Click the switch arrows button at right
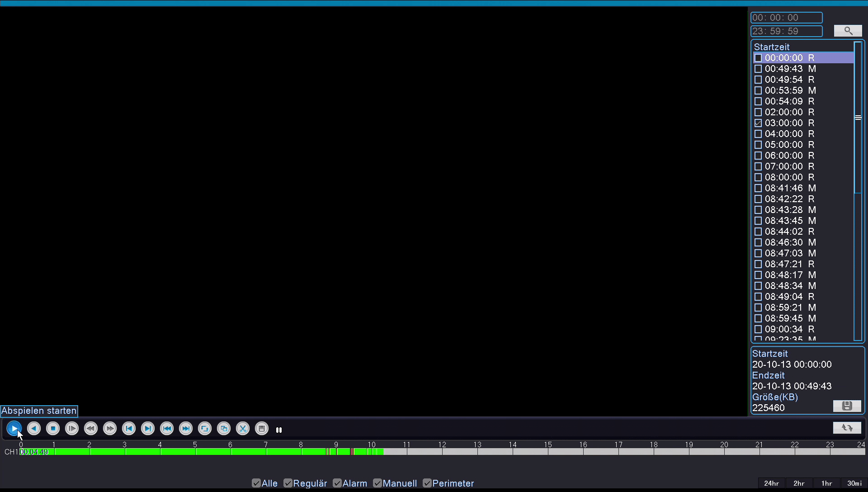This screenshot has width=868, height=492. (x=847, y=428)
